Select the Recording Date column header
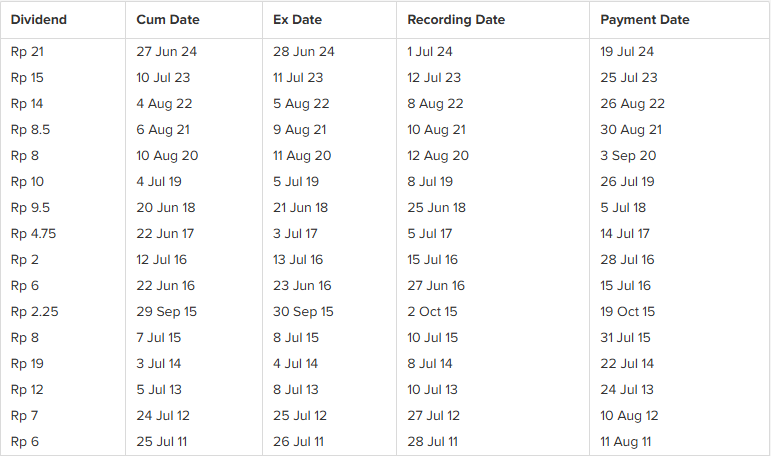Image resolution: width=771 pixels, height=456 pixels. click(456, 20)
